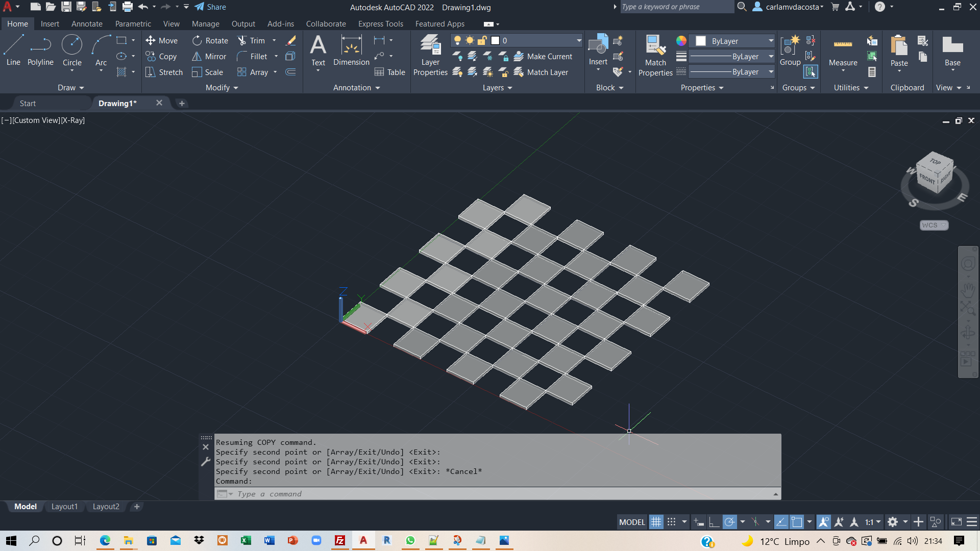The width and height of the screenshot is (980, 551).
Task: Open the WCS coordinate system dropdown
Action: (x=934, y=225)
